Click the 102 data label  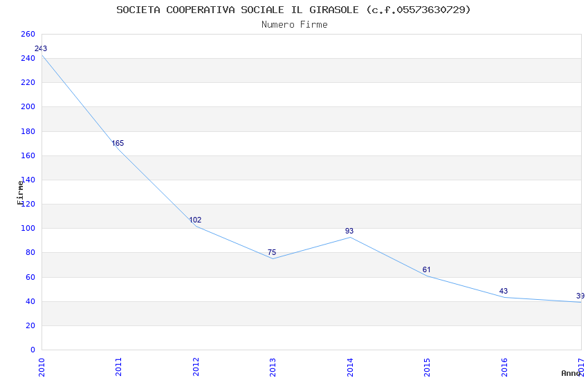pos(195,220)
